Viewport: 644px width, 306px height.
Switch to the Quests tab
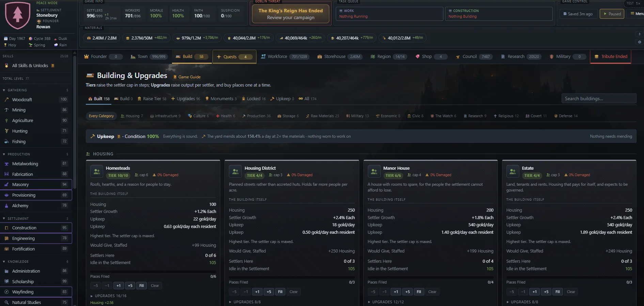coord(234,57)
